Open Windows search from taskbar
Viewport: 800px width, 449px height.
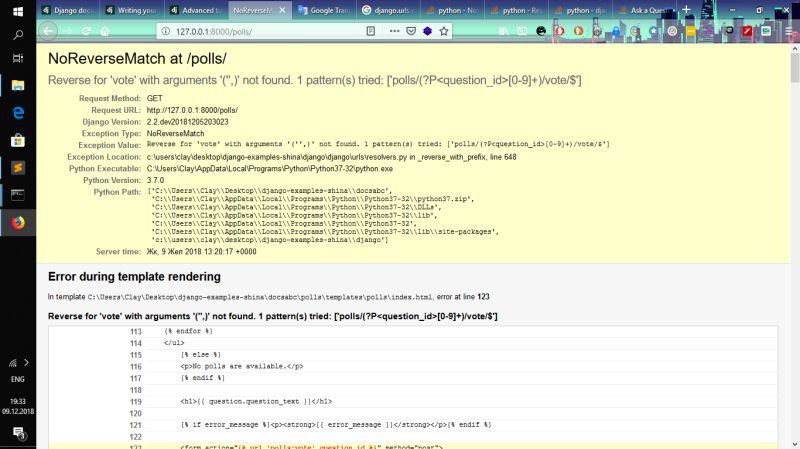tap(18, 35)
